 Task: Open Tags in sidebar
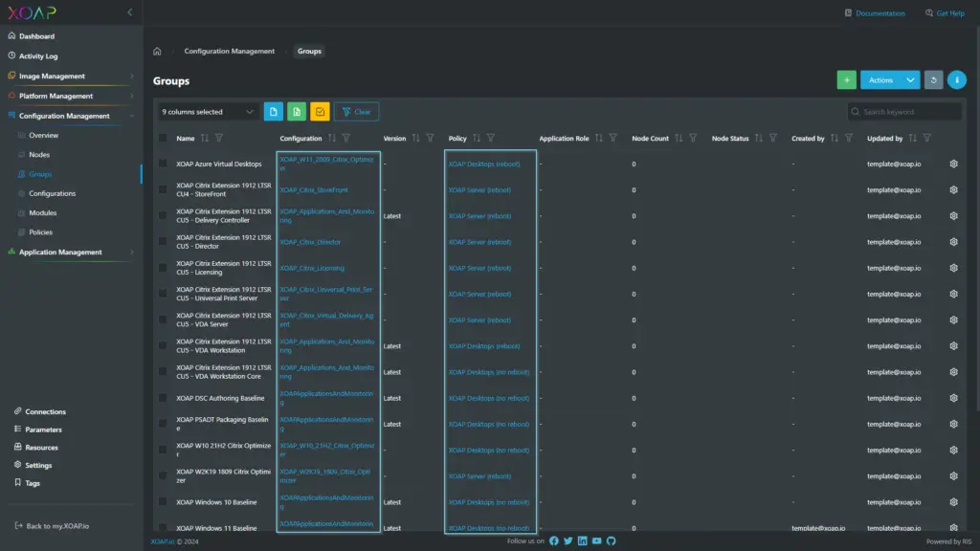pyautogui.click(x=33, y=483)
